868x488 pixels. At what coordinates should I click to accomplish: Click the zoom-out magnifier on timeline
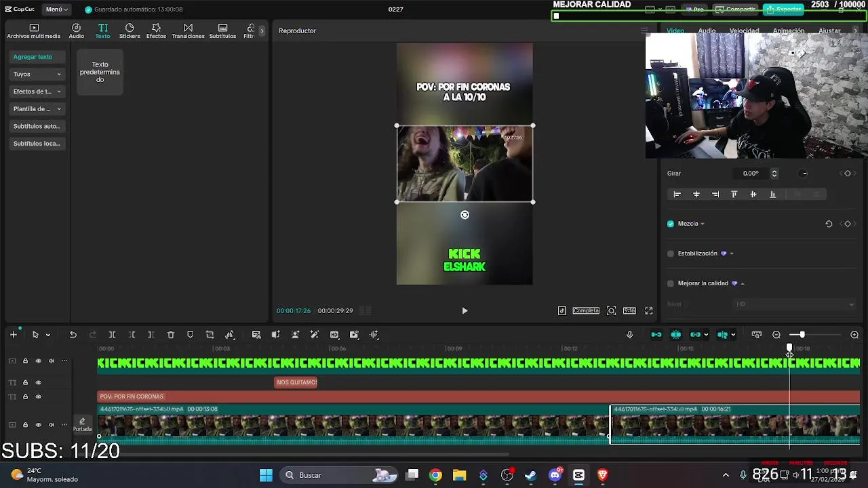776,335
